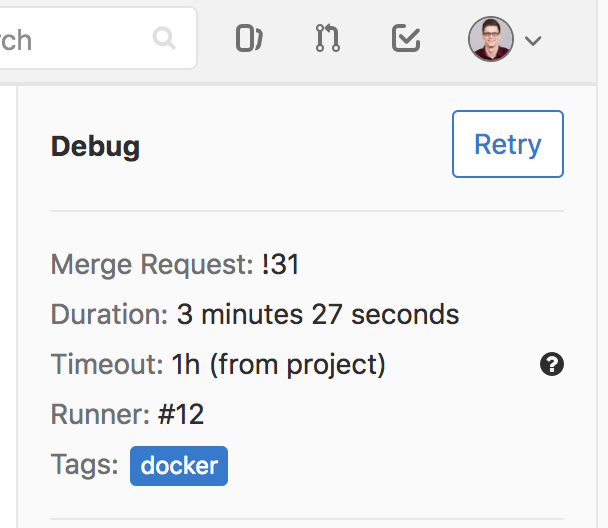Focus the search input field
Viewport: 608px width, 528px height.
click(x=70, y=39)
